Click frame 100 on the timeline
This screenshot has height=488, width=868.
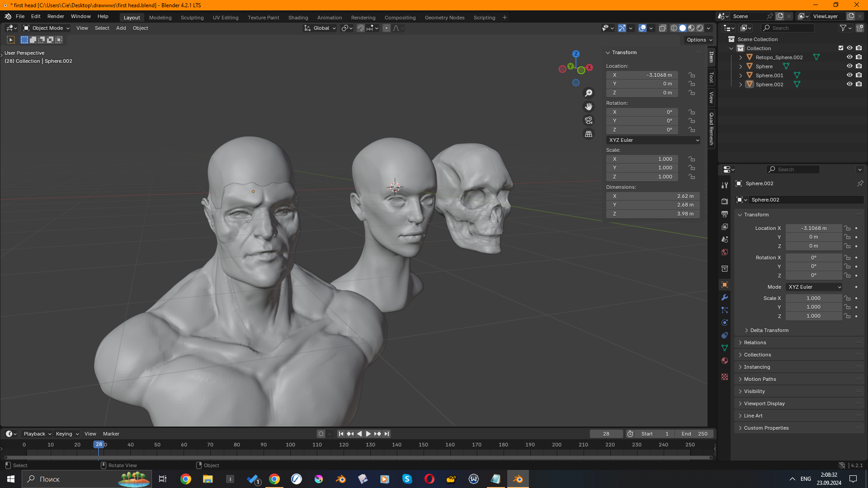click(x=290, y=445)
